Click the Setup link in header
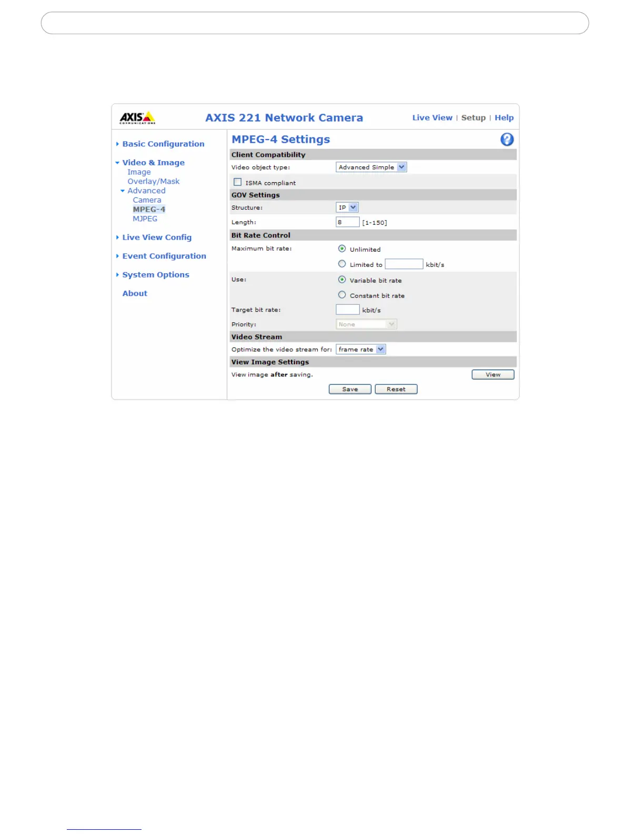 click(474, 118)
